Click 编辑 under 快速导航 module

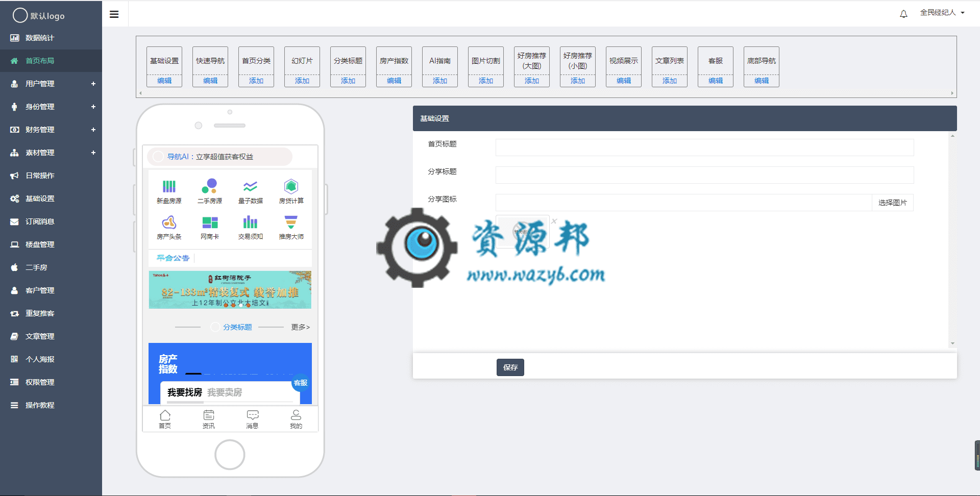(210, 81)
